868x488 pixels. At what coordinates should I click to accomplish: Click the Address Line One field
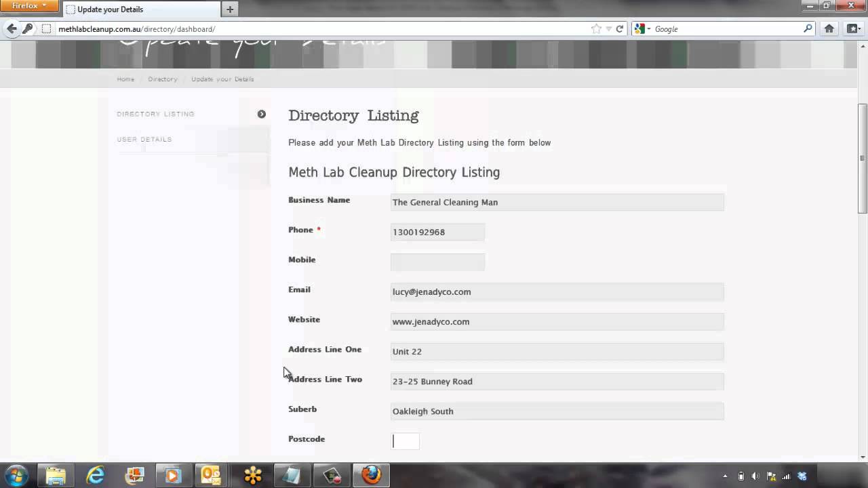pos(557,351)
